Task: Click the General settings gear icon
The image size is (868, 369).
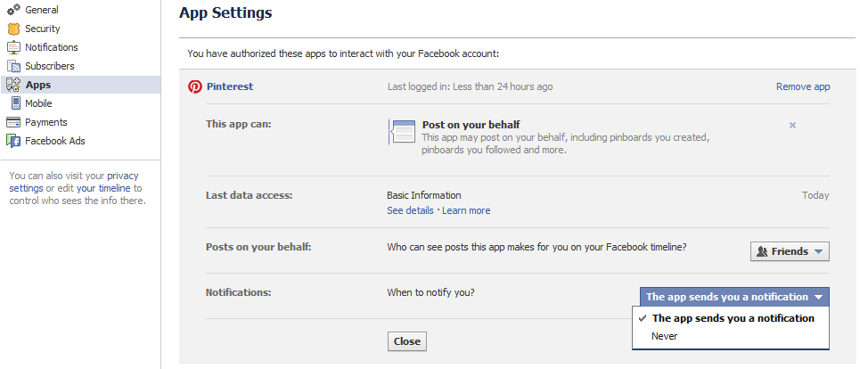Action: [13, 10]
